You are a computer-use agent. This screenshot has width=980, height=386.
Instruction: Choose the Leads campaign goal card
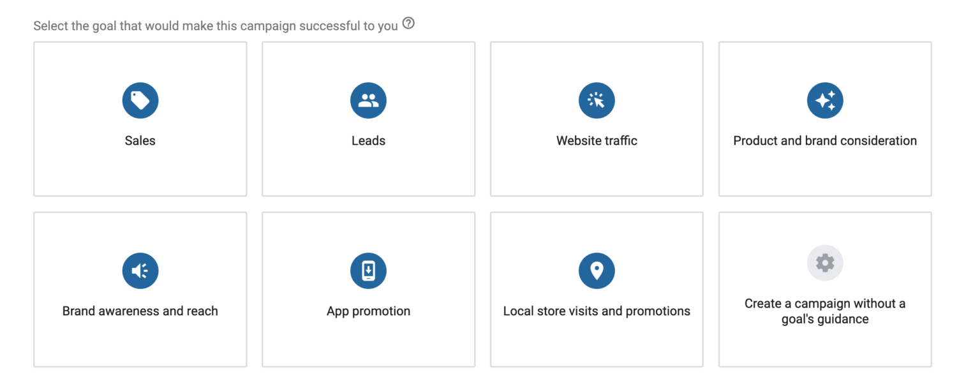(x=368, y=118)
